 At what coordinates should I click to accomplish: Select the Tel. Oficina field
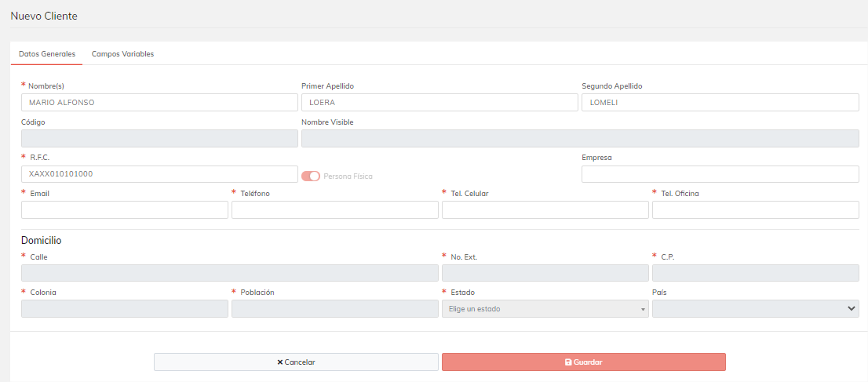(755, 209)
